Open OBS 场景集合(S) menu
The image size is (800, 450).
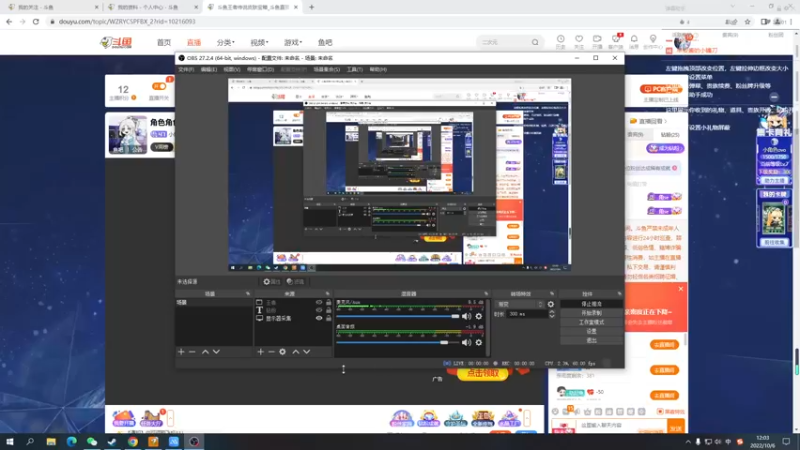coord(327,69)
